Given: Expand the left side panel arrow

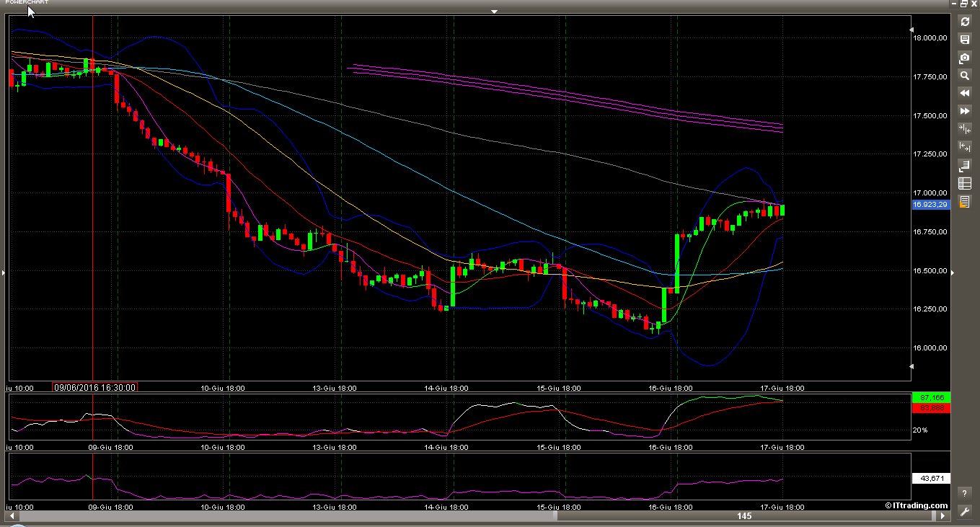Looking at the screenshot, I should click(3, 273).
